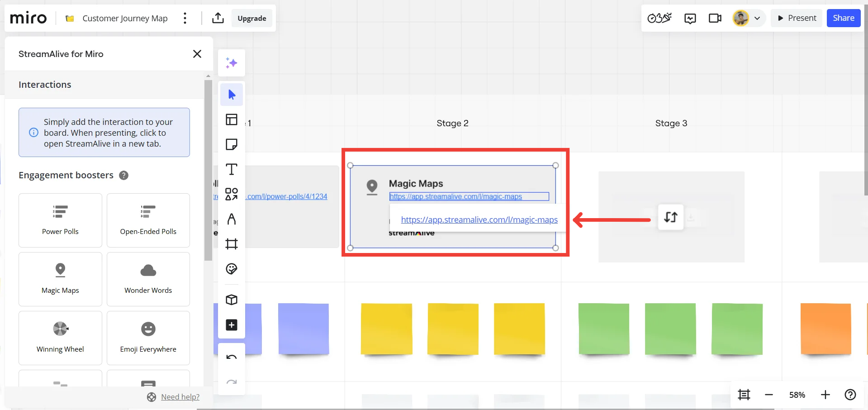
Task: Add the Winning Wheel interaction
Action: pos(60,338)
